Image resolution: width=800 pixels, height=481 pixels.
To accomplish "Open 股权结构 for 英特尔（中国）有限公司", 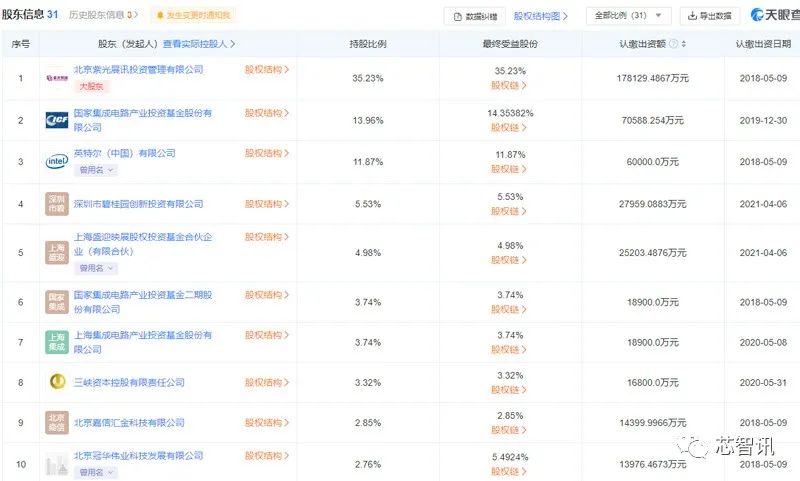I will point(267,153).
